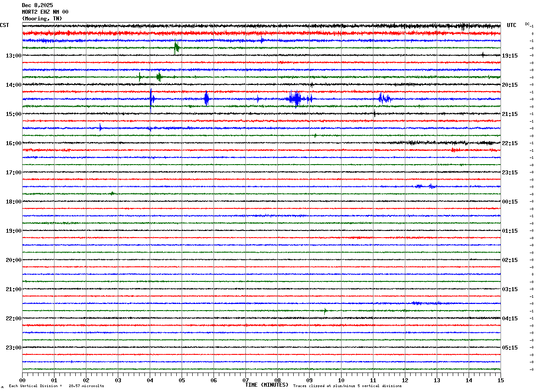Click the 05:15 UTC time label
Image resolution: width=536 pixels, height=392 pixels.
click(x=510, y=348)
